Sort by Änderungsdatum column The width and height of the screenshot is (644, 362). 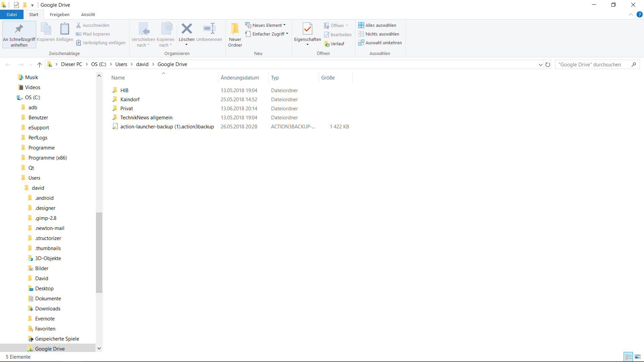244,77
